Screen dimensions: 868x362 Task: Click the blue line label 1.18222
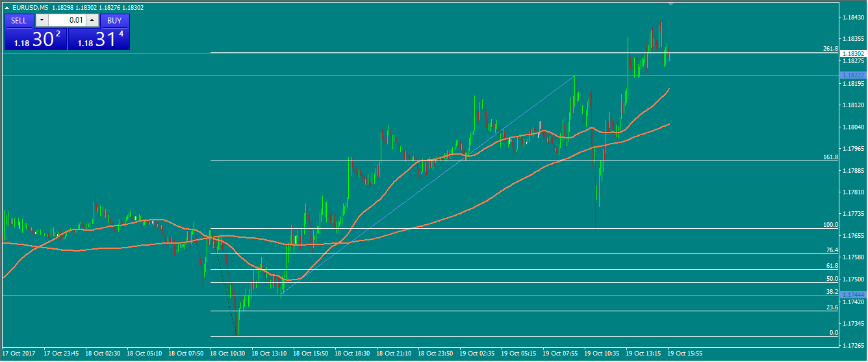pyautogui.click(x=854, y=75)
